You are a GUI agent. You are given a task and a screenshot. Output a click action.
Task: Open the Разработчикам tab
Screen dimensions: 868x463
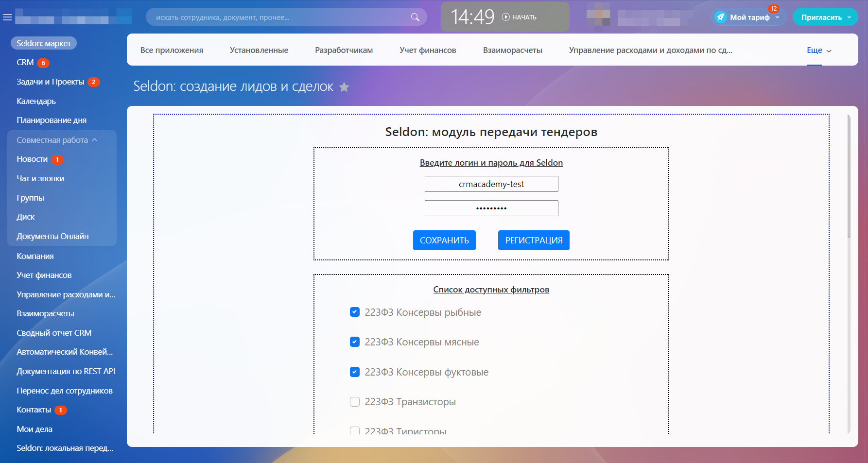pos(344,50)
